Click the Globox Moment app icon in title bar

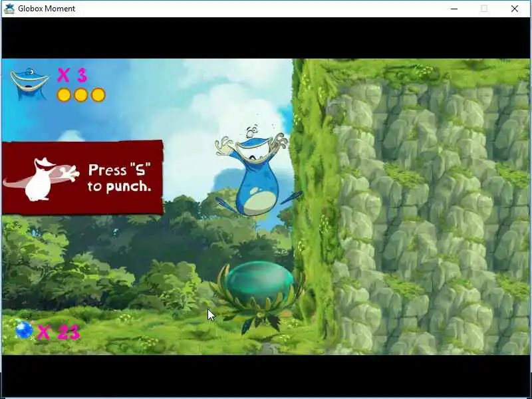[x=9, y=9]
